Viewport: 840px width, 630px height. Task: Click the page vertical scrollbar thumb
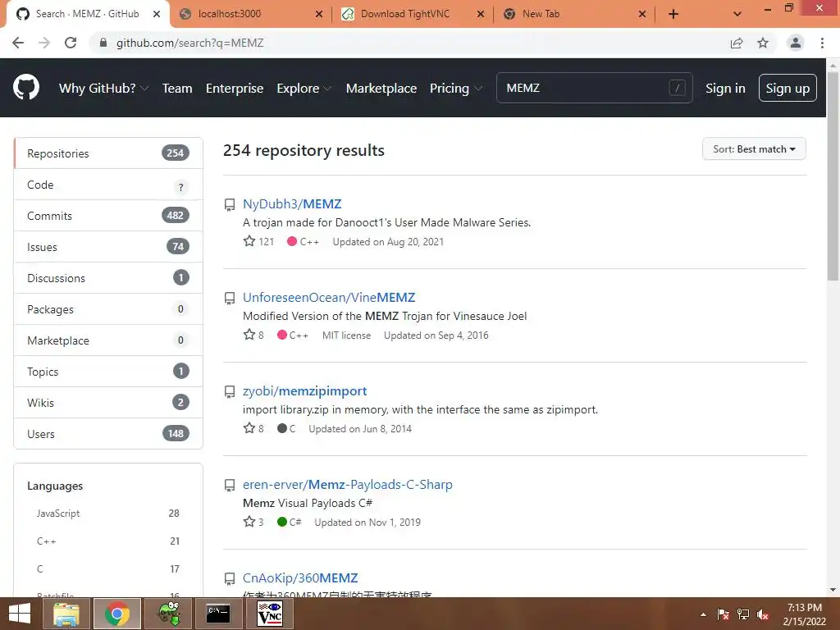(833, 176)
